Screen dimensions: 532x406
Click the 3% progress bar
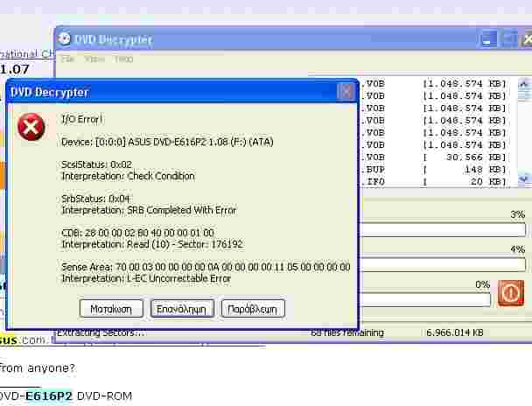(x=444, y=229)
